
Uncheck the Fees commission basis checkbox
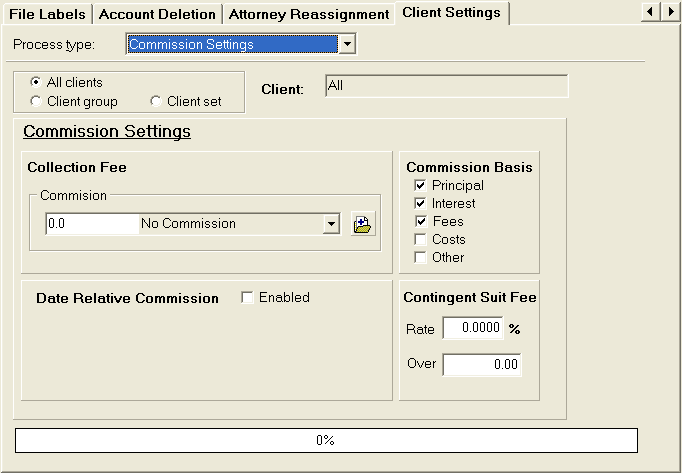coord(420,222)
